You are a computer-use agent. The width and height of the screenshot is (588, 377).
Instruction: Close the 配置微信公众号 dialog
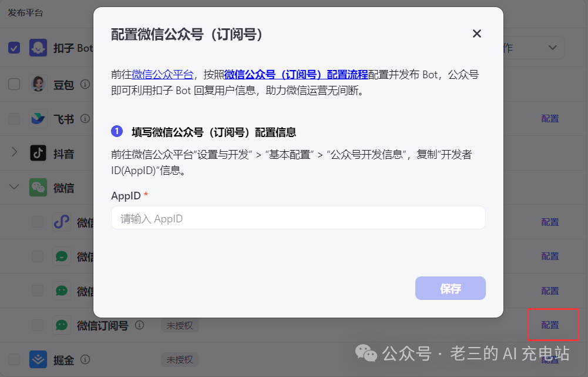tap(476, 34)
